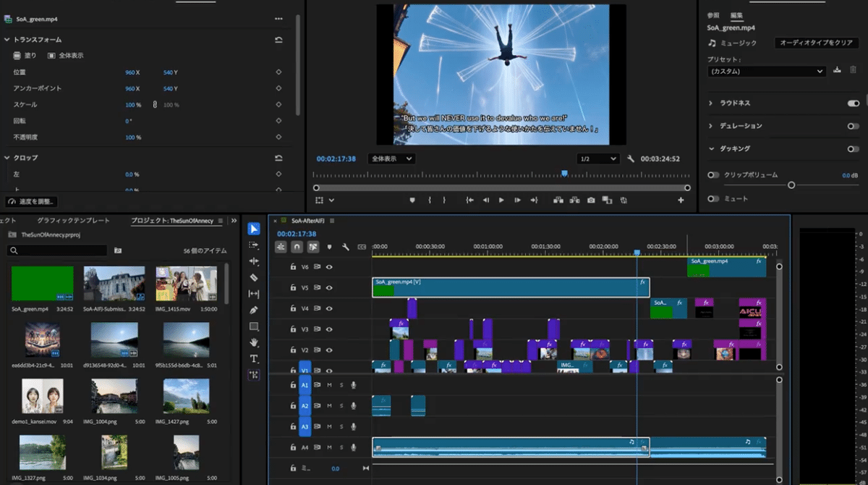Screen dimensions: 868x485
Task: Save the preset with the download icon
Action: tap(838, 70)
